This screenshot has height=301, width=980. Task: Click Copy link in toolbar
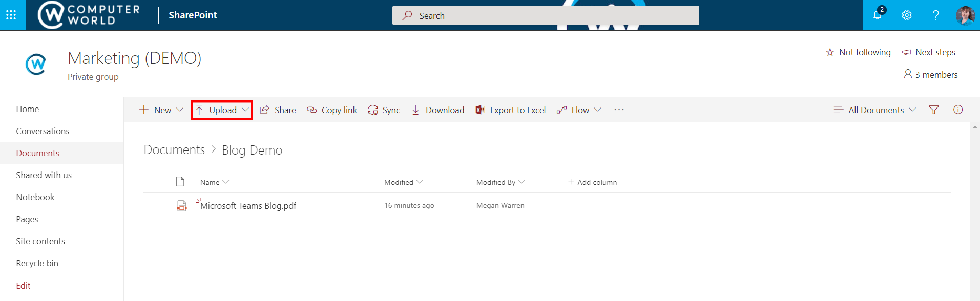332,110
